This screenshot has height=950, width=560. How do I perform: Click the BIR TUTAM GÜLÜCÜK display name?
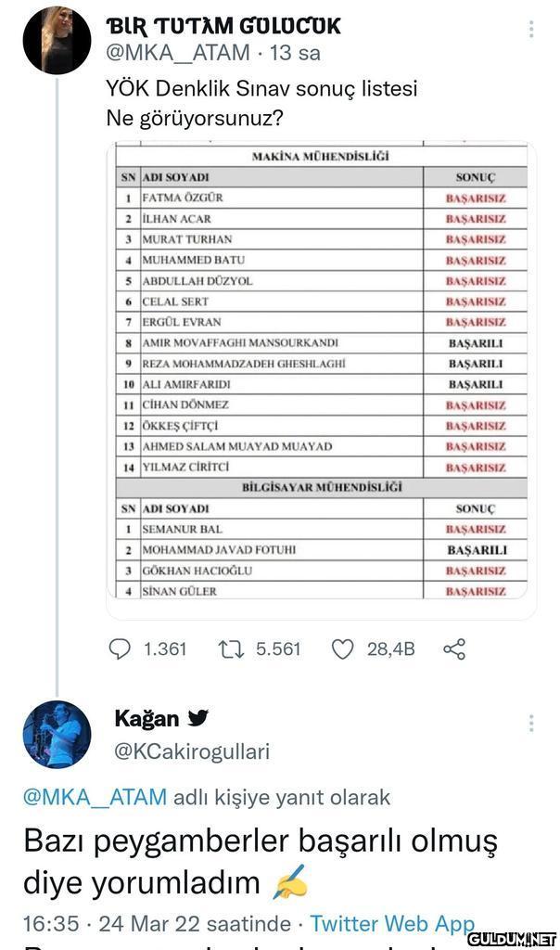pyautogui.click(x=223, y=26)
